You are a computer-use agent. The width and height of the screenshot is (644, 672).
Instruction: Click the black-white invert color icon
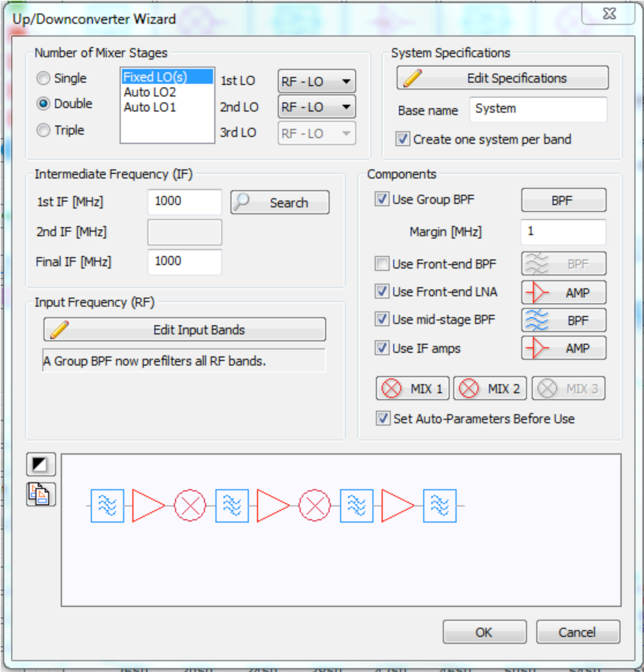(x=41, y=464)
